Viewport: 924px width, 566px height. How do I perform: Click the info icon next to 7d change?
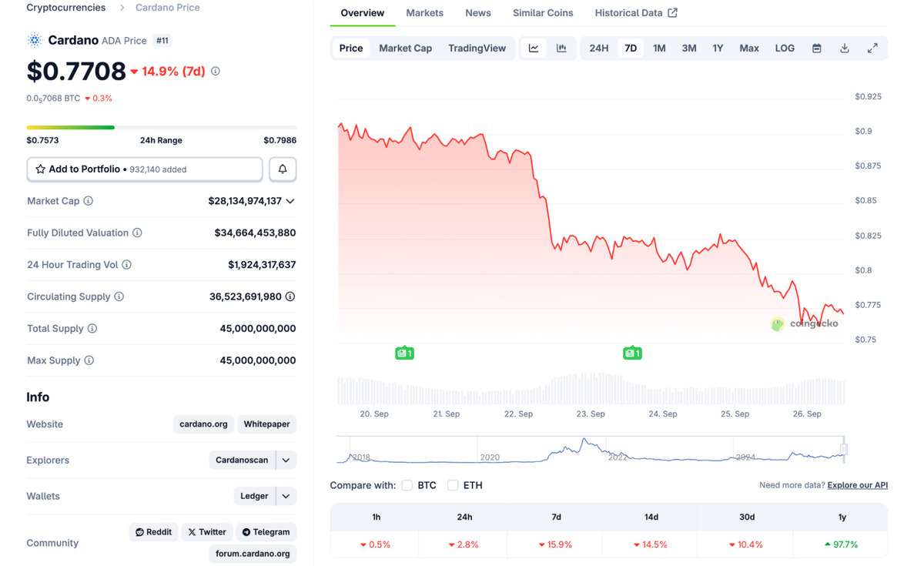pyautogui.click(x=216, y=71)
